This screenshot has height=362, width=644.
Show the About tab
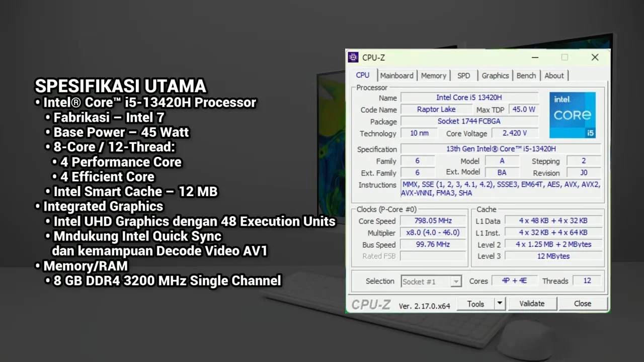(554, 75)
